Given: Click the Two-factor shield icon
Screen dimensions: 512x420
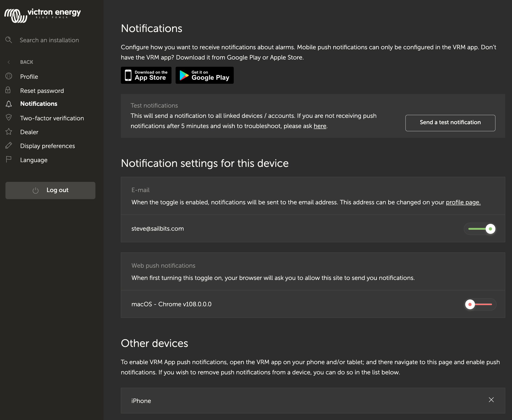Looking at the screenshot, I should (x=9, y=118).
